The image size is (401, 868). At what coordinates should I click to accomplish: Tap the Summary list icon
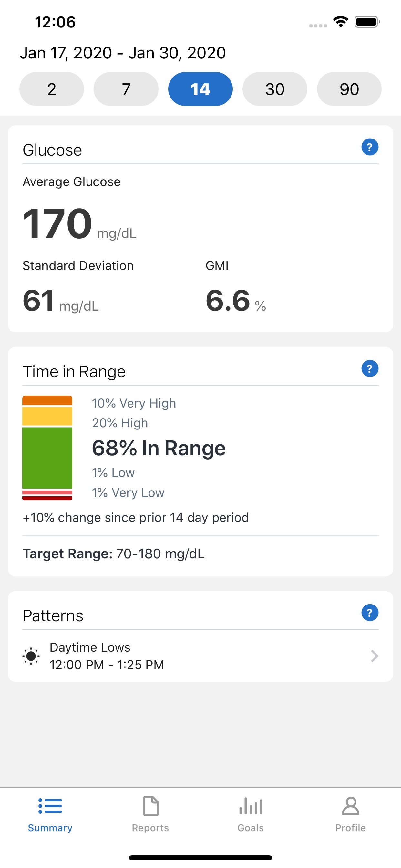pos(50,806)
